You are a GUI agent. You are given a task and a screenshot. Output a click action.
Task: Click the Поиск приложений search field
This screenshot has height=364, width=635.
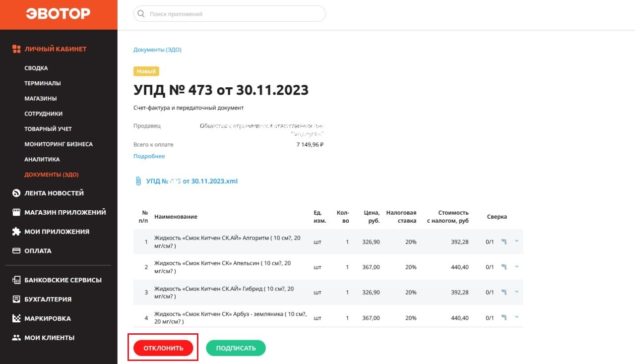[x=230, y=14]
